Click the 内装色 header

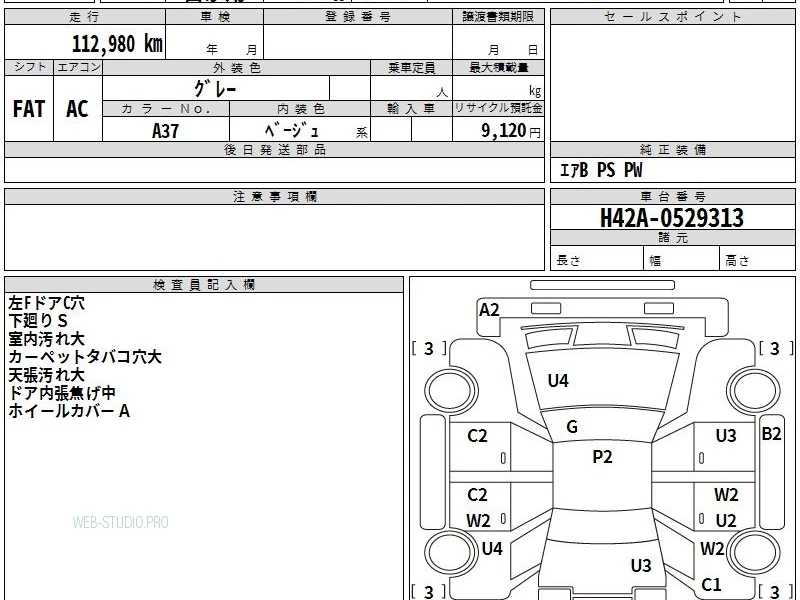[300, 109]
